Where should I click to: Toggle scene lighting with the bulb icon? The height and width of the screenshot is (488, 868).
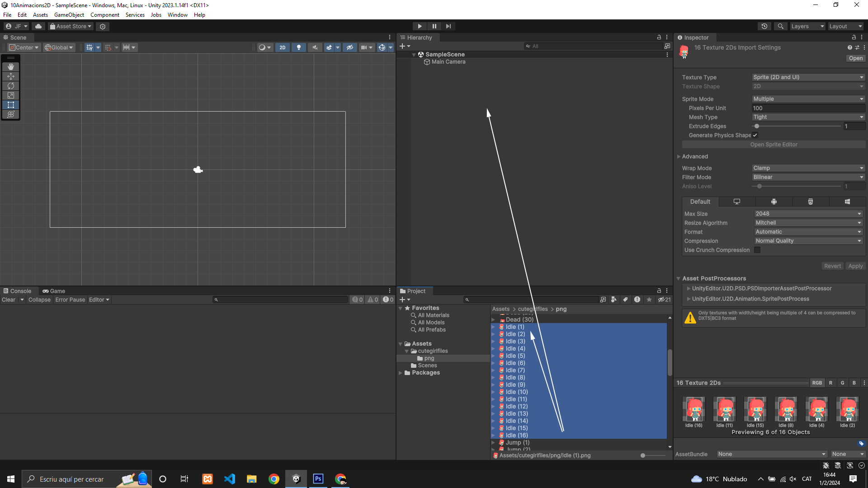(x=298, y=47)
